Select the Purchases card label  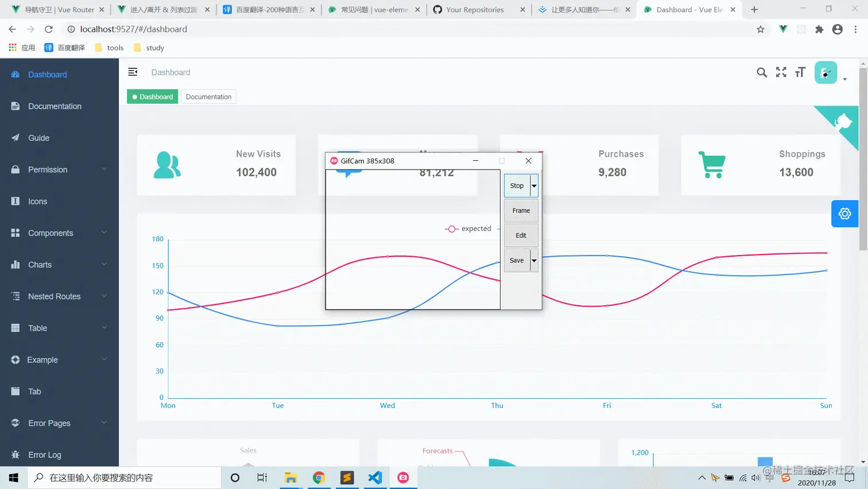(621, 154)
